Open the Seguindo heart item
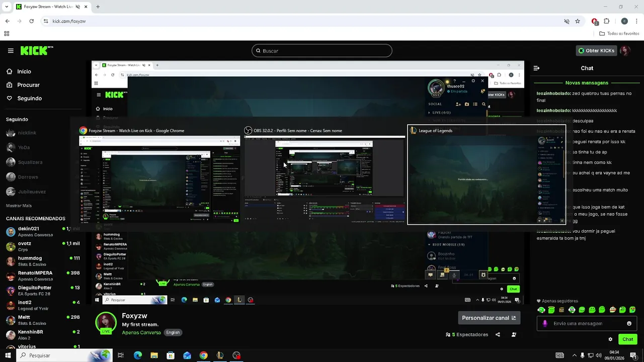The height and width of the screenshot is (362, 644). click(x=24, y=99)
